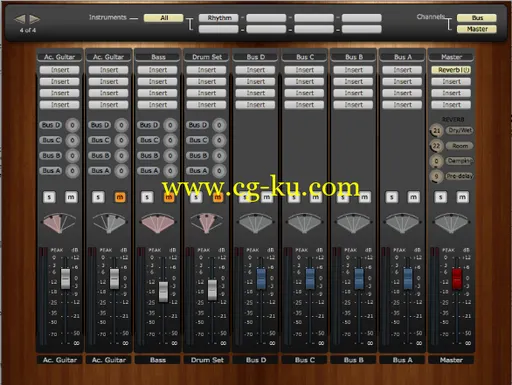Viewport: 512px width, 385px height.
Task: Click the blue Bus D volume fader
Action: pos(261,279)
